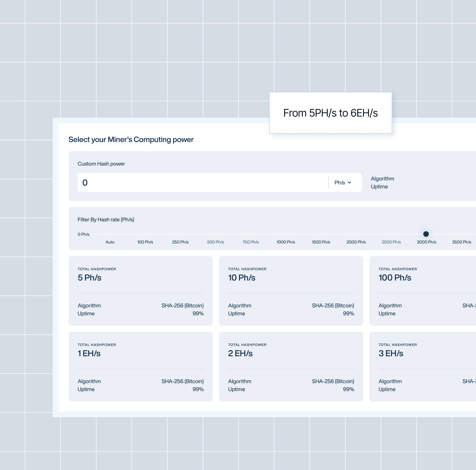Select the 5 Ph/s hashpower card

[141, 291]
